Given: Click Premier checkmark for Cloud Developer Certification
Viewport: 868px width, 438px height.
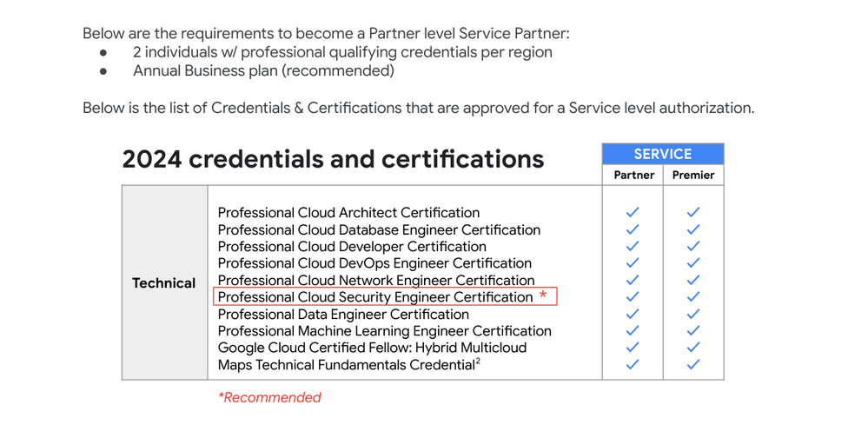Looking at the screenshot, I should coord(693,246).
